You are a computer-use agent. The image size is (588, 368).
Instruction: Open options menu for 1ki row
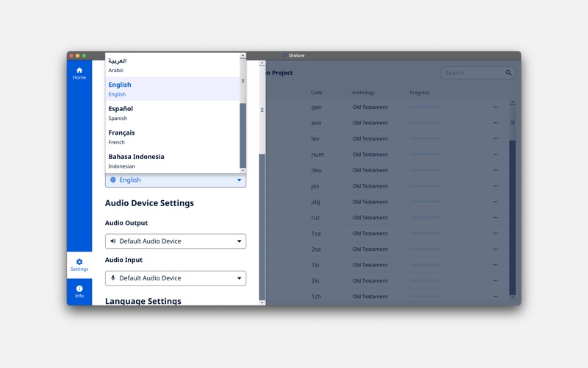495,265
